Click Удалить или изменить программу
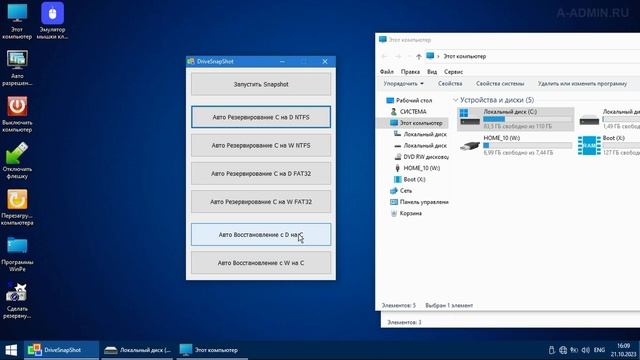Image resolution: width=640 pixels, height=360 pixels. (x=582, y=84)
